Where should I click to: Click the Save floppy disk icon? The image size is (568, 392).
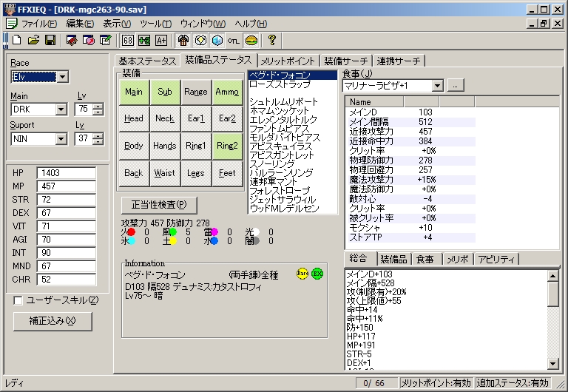(x=50, y=40)
